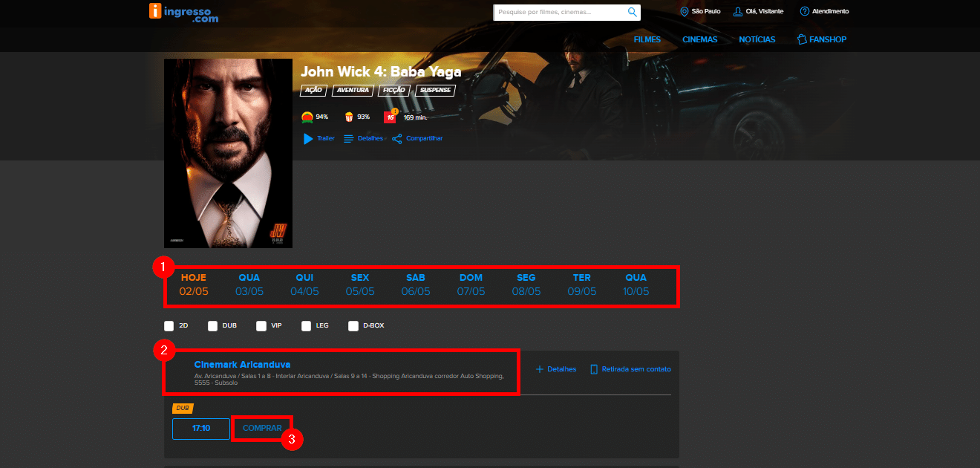Click the FICÇÃO genre tag
The width and height of the screenshot is (980, 468).
[393, 91]
